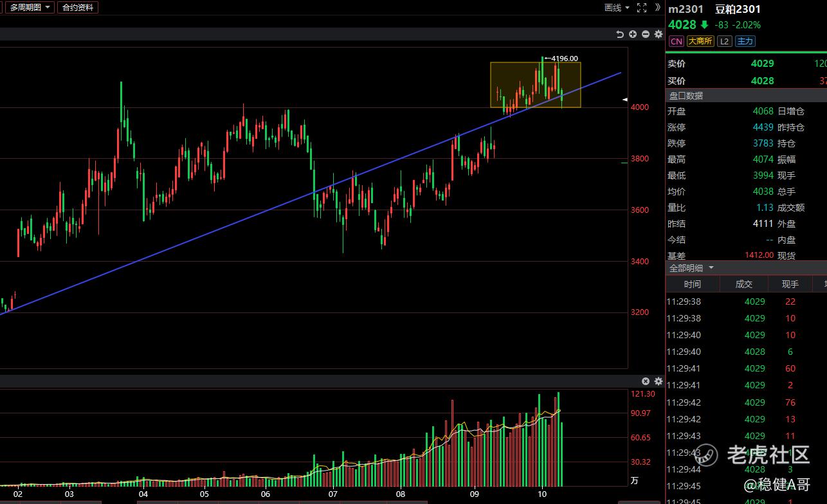Click the 3200 price axis label
The width and height of the screenshot is (827, 504).
pos(640,312)
